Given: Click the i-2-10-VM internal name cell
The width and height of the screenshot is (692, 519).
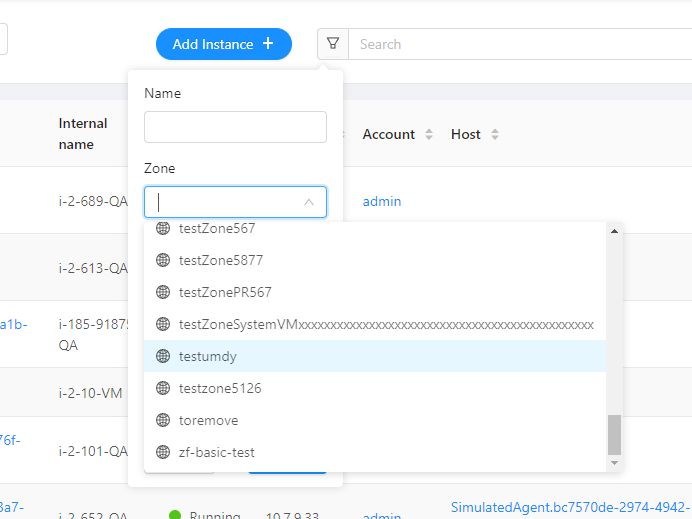Looking at the screenshot, I should click(x=90, y=393).
